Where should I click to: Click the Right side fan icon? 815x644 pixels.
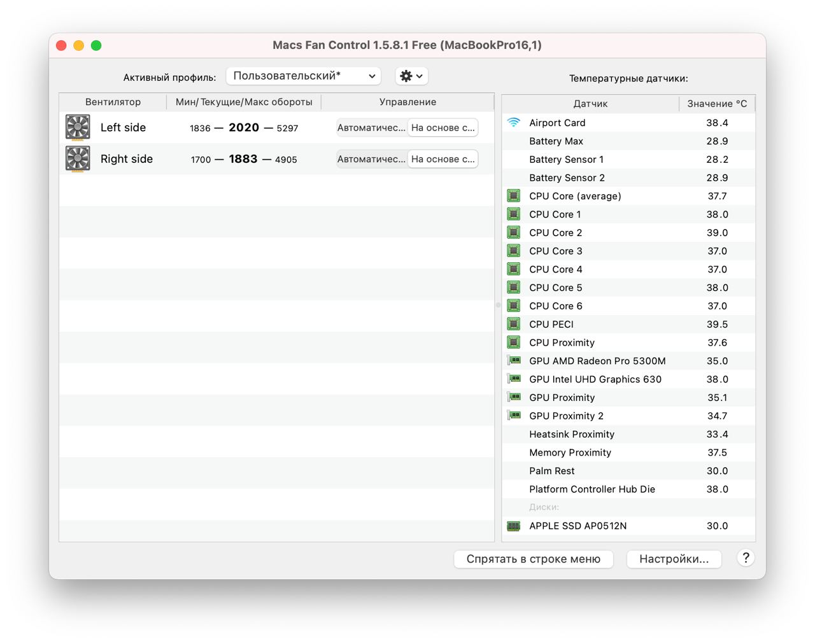(78, 159)
